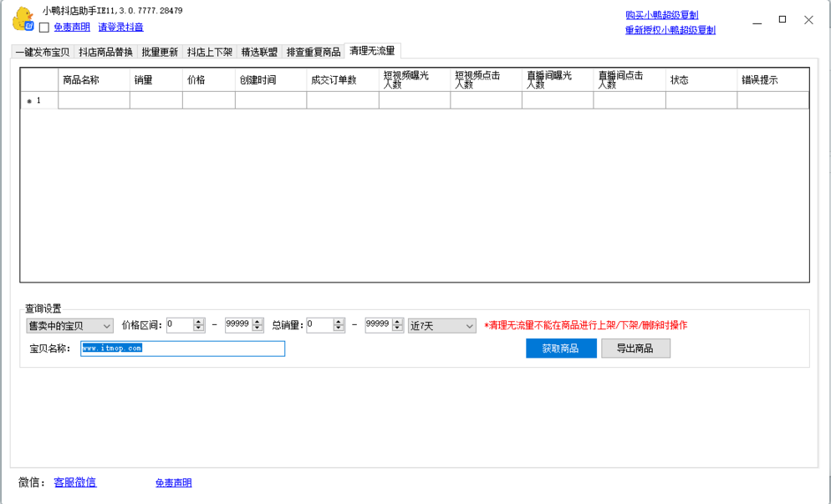The width and height of the screenshot is (831, 504).
Task: Click the minimum price spinner arrows
Action: [198, 326]
